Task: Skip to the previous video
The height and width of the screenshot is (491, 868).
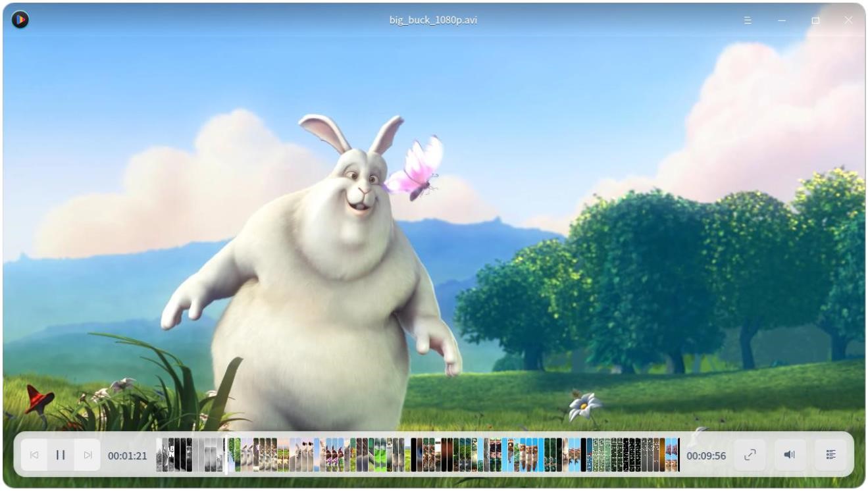Action: coord(34,455)
